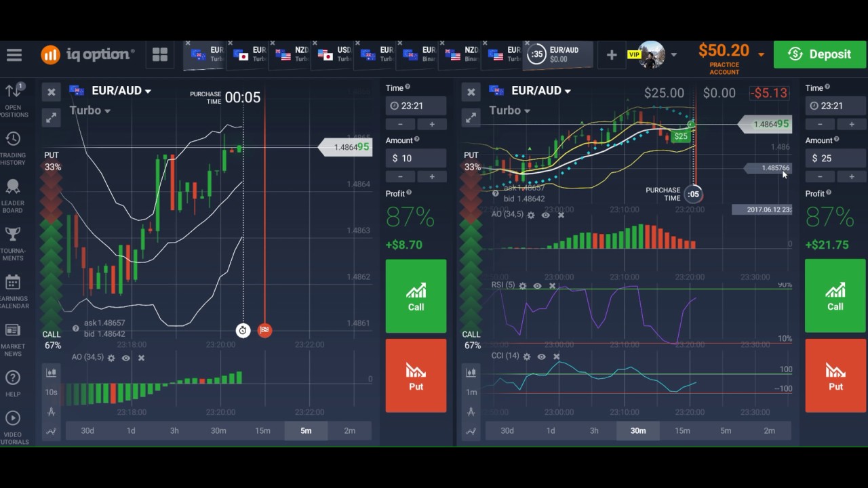Click the green Deposit button
Viewport: 868px width, 488px height.
[819, 55]
